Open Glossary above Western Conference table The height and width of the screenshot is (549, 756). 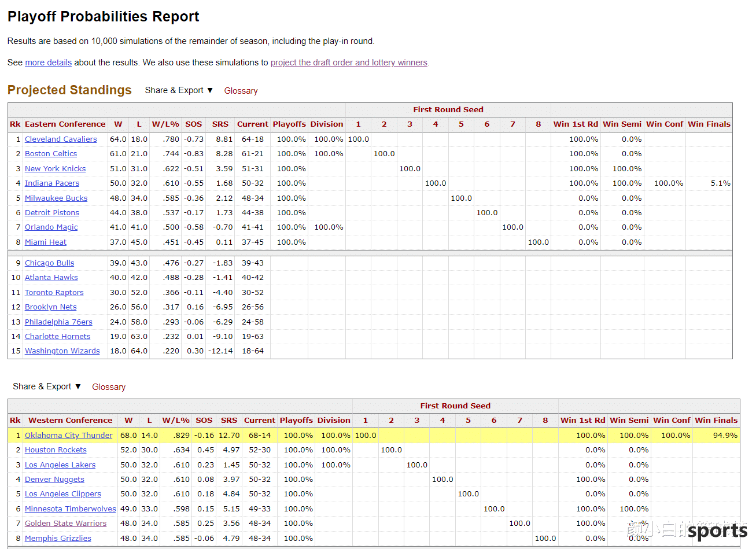tap(109, 387)
